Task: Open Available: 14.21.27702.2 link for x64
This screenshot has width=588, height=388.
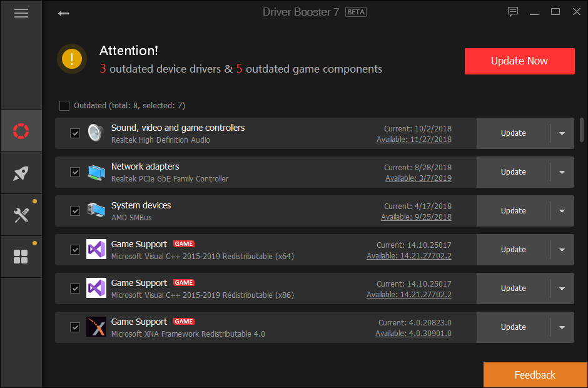Action: 409,256
